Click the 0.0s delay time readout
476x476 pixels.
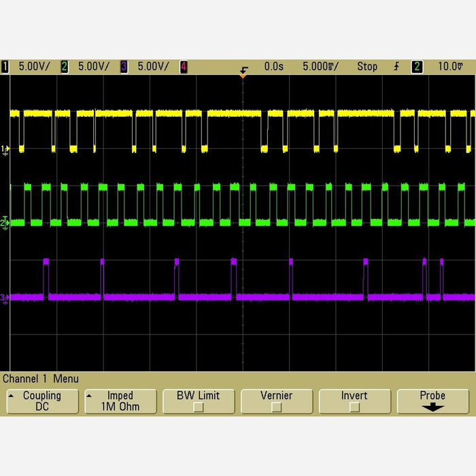point(273,67)
